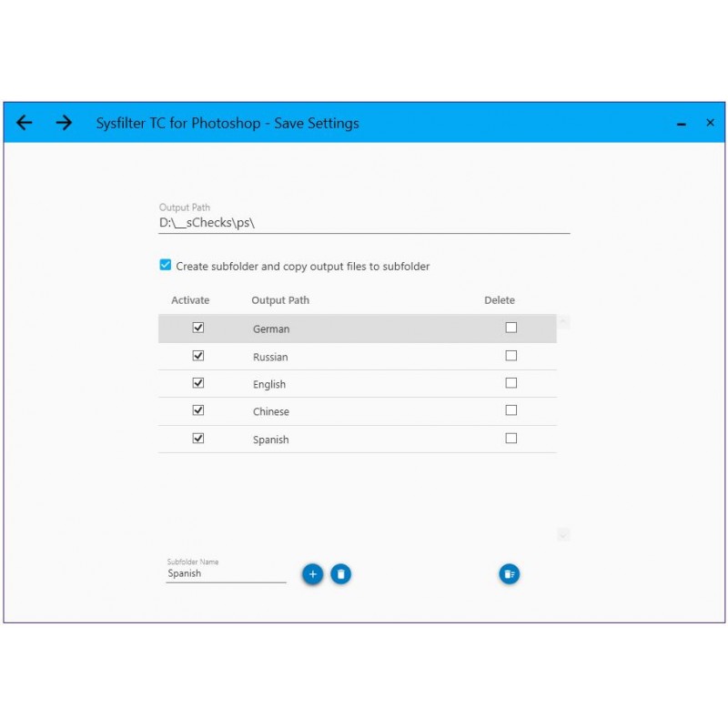Click scroll up arrow of subfolder list
This screenshot has width=728, height=728.
563,321
